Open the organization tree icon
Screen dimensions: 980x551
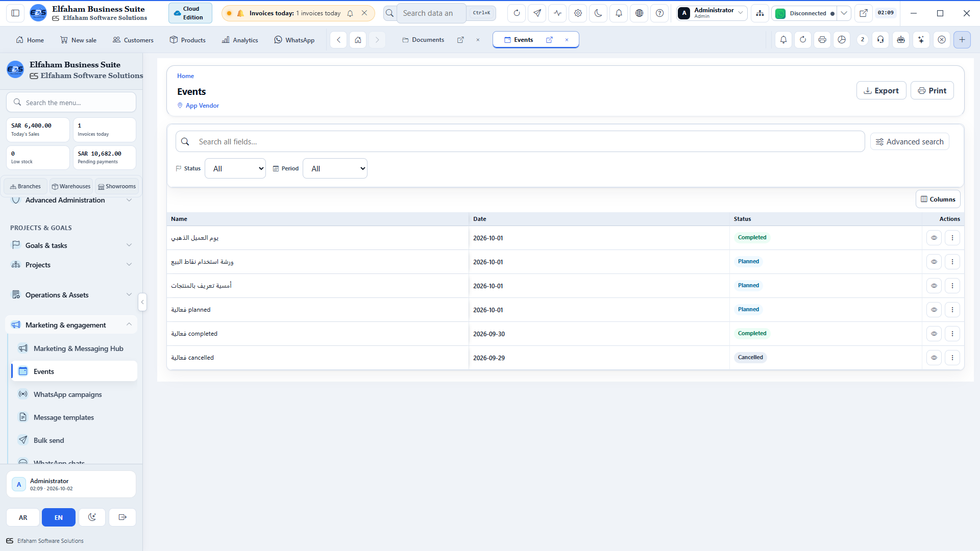760,13
